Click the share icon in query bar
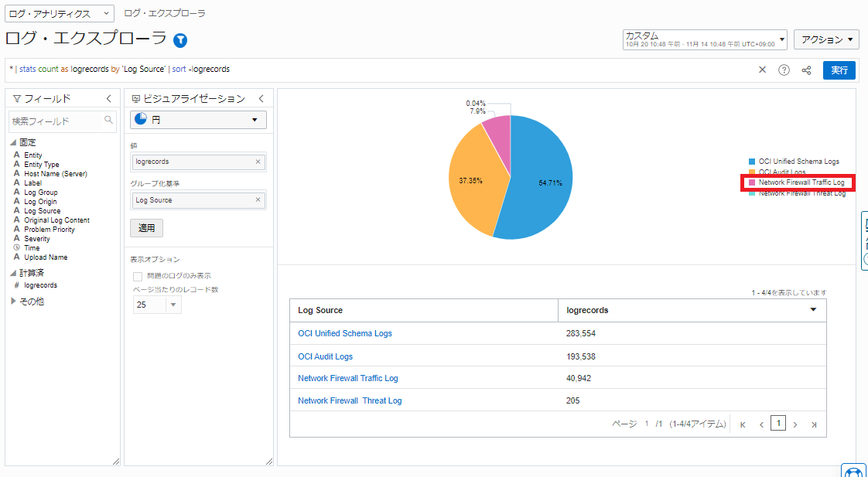Viewport: 868px width, 477px height. point(806,70)
